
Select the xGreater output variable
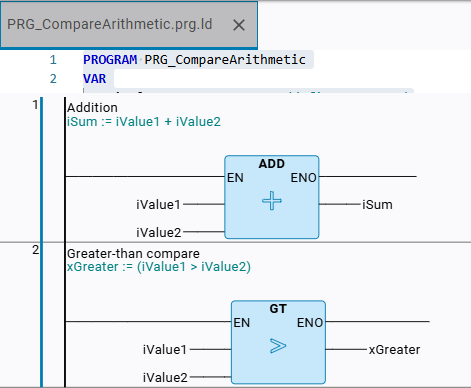point(394,349)
